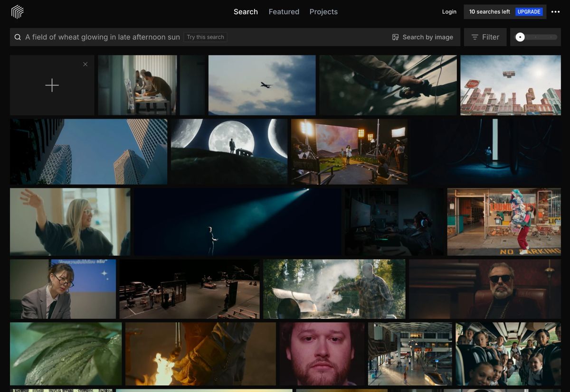The image size is (570, 392).
Task: Open the green wet leaf thumbnail
Action: pos(66,354)
